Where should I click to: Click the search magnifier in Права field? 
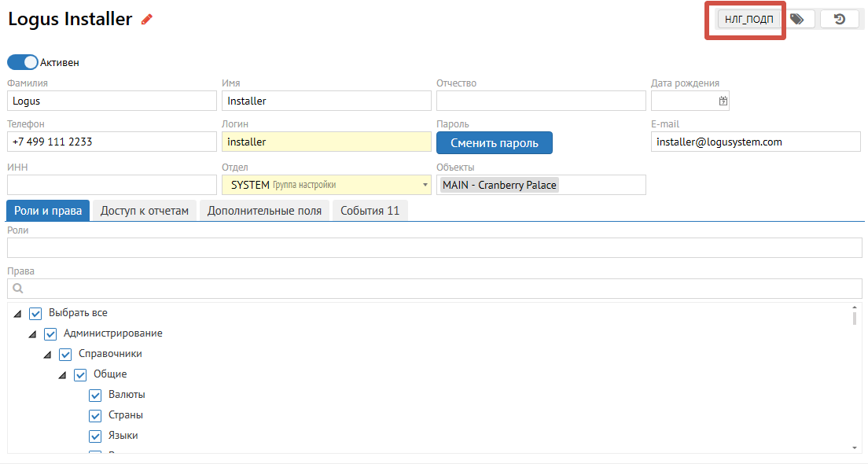click(x=17, y=289)
